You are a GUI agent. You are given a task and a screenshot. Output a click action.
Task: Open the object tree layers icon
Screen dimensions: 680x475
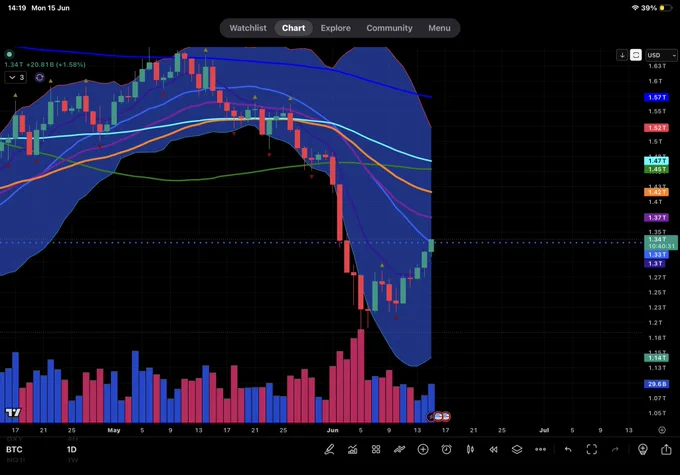point(517,449)
